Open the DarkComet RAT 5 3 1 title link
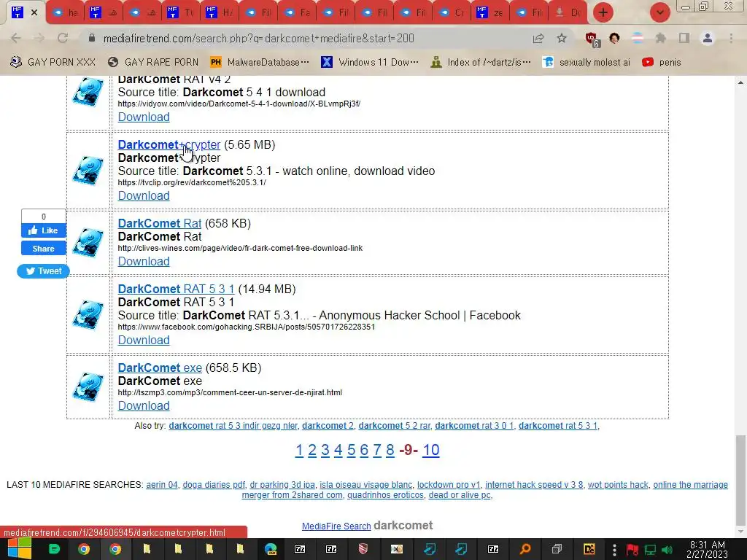747x560 pixels. tap(177, 289)
